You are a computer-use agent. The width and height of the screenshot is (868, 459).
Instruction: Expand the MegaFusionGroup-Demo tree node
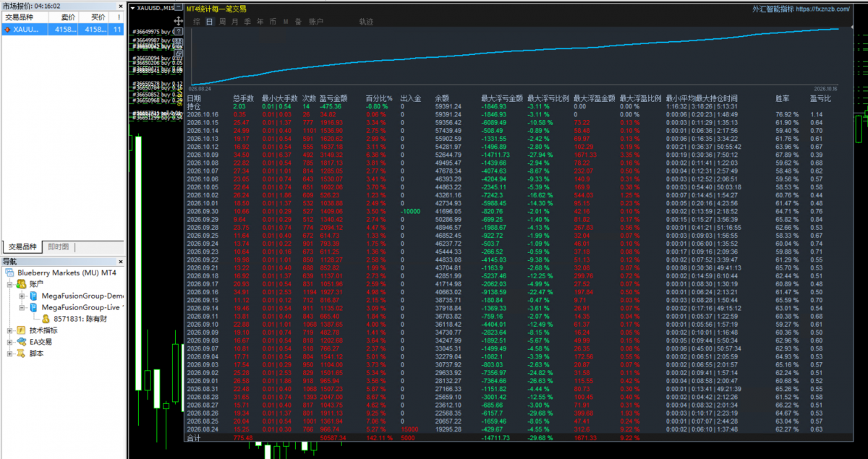tap(22, 296)
